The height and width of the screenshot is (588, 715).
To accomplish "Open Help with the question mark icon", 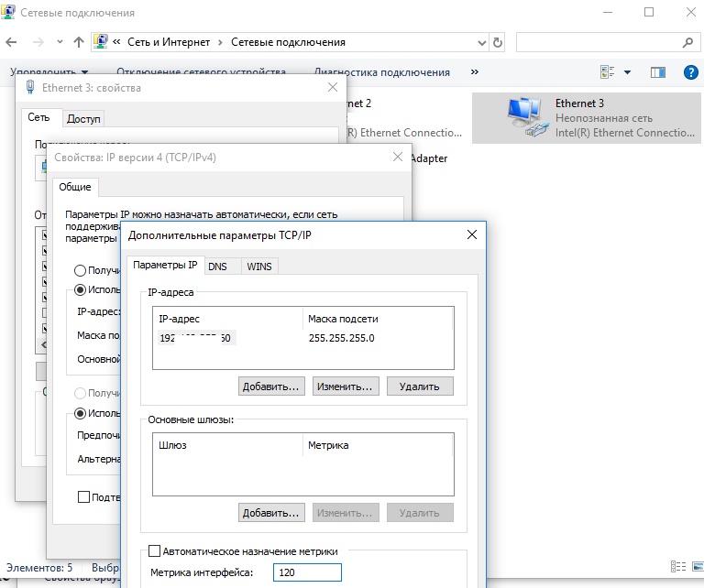I will [x=691, y=72].
